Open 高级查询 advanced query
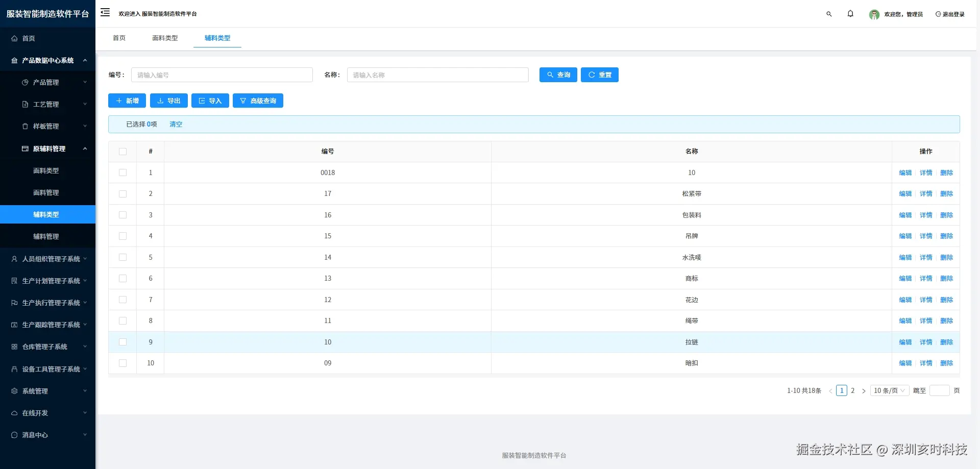Viewport: 980px width, 469px height. click(x=258, y=101)
